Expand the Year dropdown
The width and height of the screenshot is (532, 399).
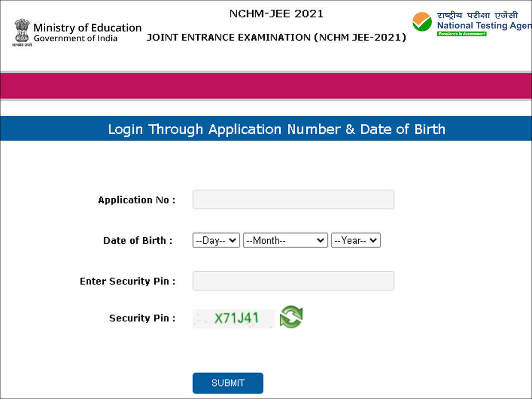coord(356,240)
